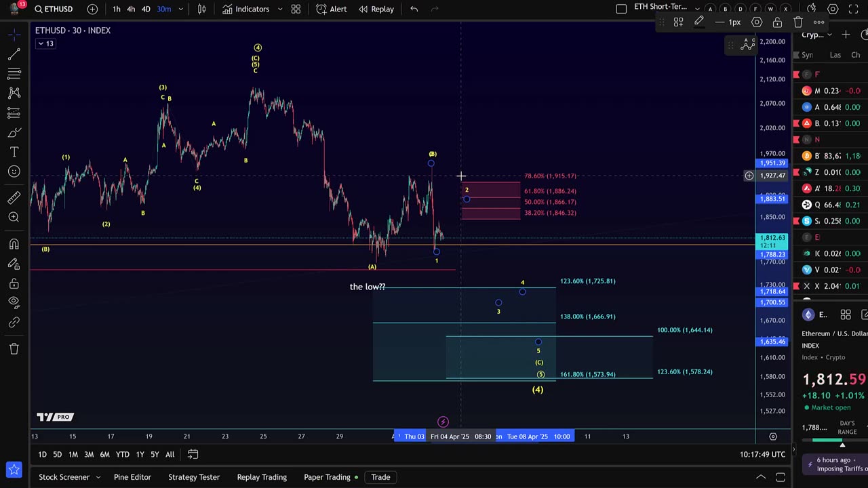The width and height of the screenshot is (868, 488).
Task: Open the timeframe dropdown next to 30m
Action: click(180, 9)
